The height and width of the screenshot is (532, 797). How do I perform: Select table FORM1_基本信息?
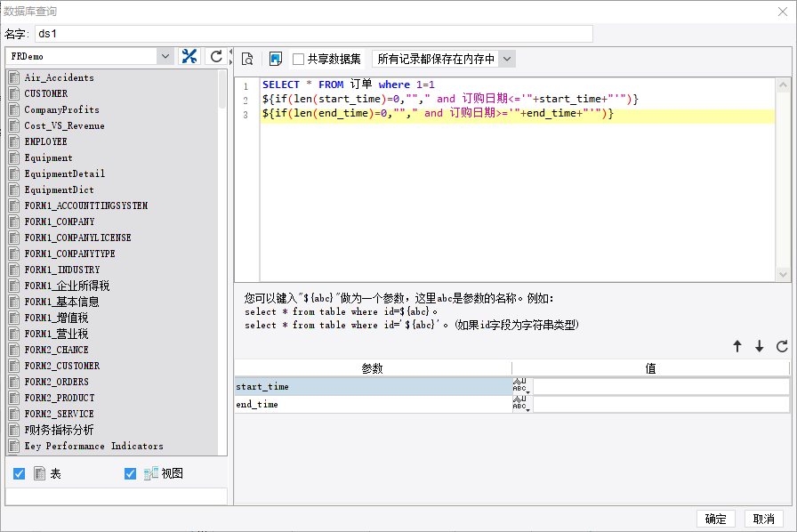pyautogui.click(x=61, y=302)
